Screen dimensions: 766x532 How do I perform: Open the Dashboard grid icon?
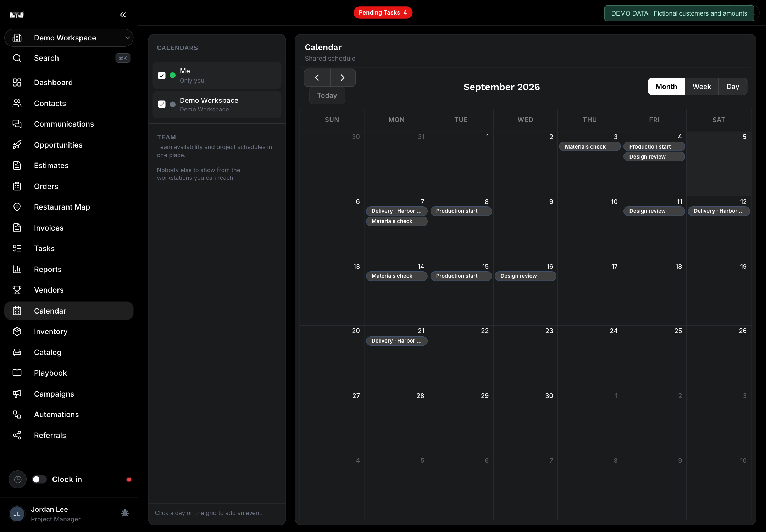click(x=17, y=83)
